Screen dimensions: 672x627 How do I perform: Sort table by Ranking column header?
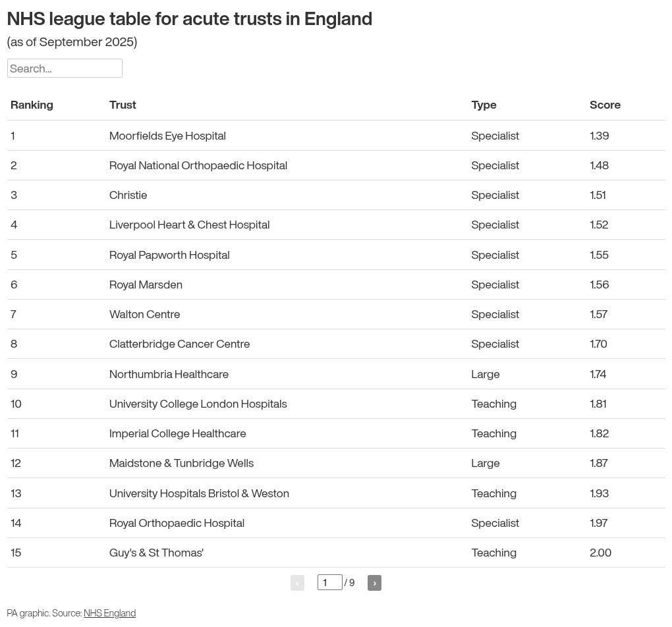32,105
